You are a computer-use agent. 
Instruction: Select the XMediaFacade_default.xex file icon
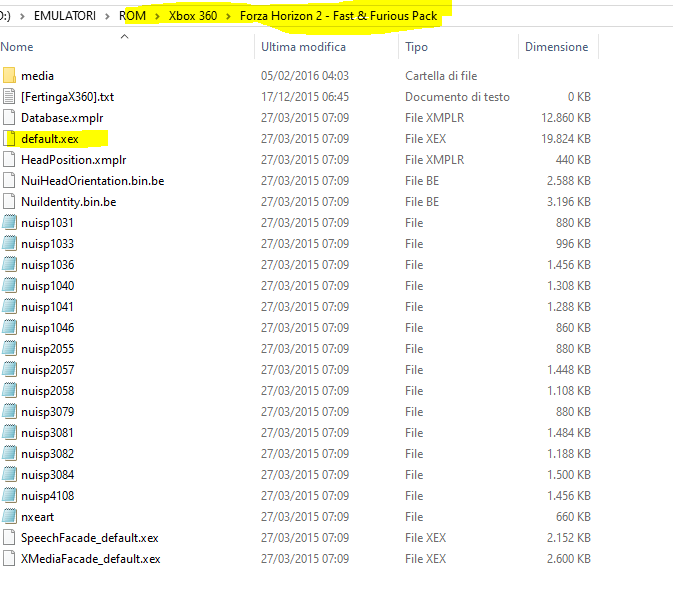[9, 559]
